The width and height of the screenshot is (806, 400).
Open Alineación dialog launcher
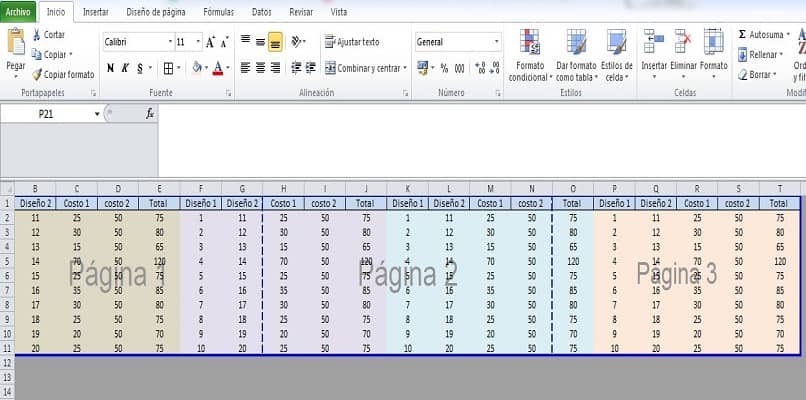[x=405, y=93]
